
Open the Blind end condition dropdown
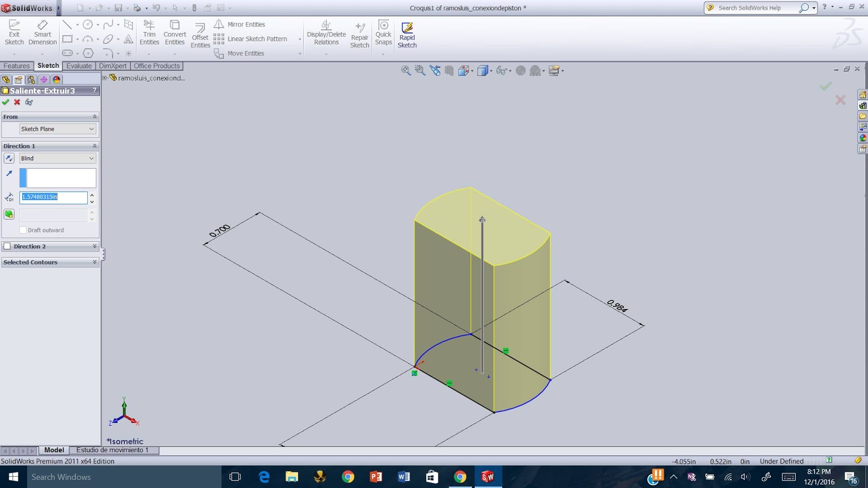57,158
